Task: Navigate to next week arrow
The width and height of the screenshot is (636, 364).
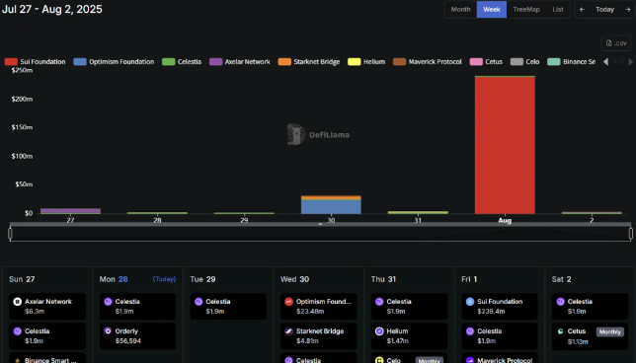Action: click(x=627, y=9)
